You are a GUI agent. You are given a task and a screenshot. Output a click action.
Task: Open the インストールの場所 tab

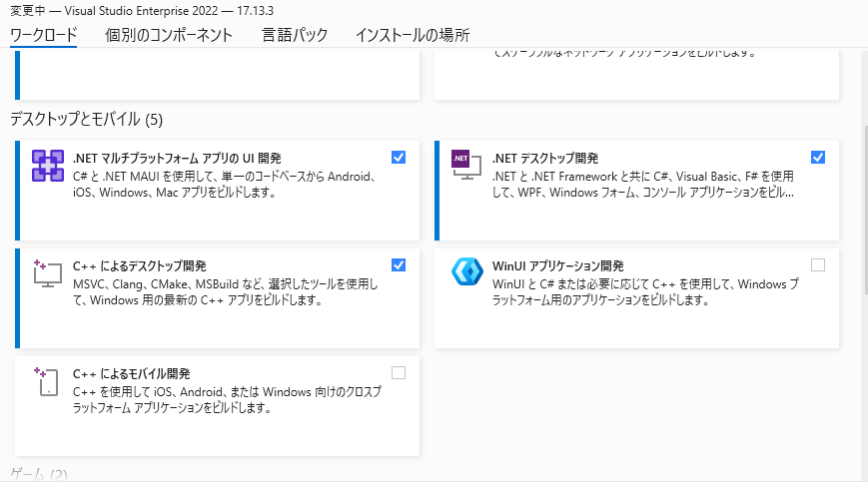[x=413, y=35]
